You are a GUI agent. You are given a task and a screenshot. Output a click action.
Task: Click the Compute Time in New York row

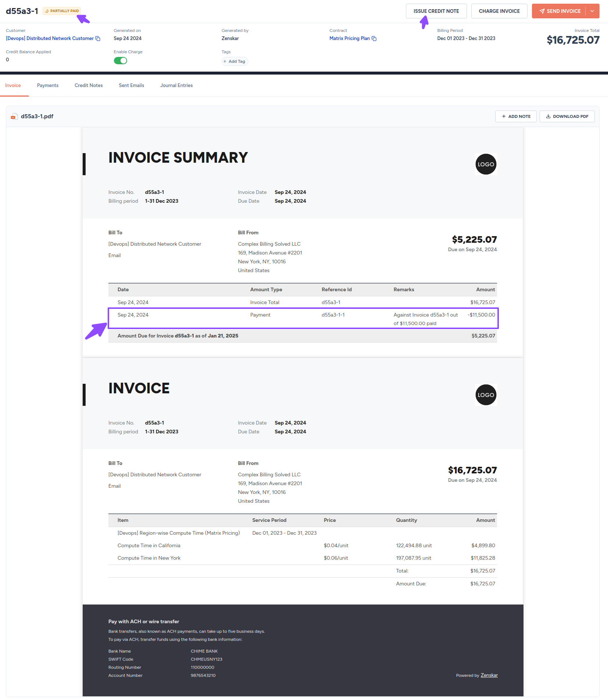pos(303,558)
